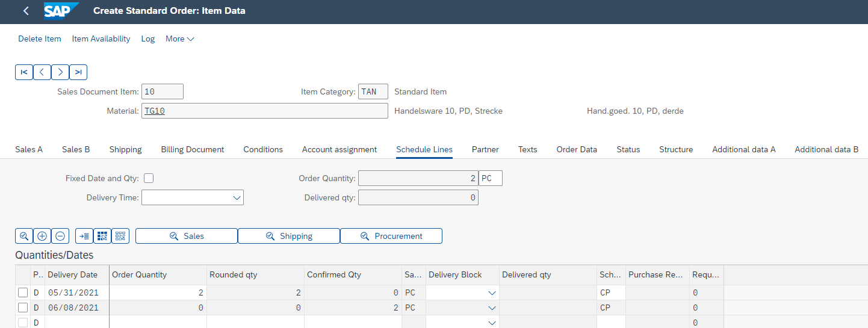Deselect all schedule lines icon
This screenshot has height=328, width=868.
[x=120, y=236]
